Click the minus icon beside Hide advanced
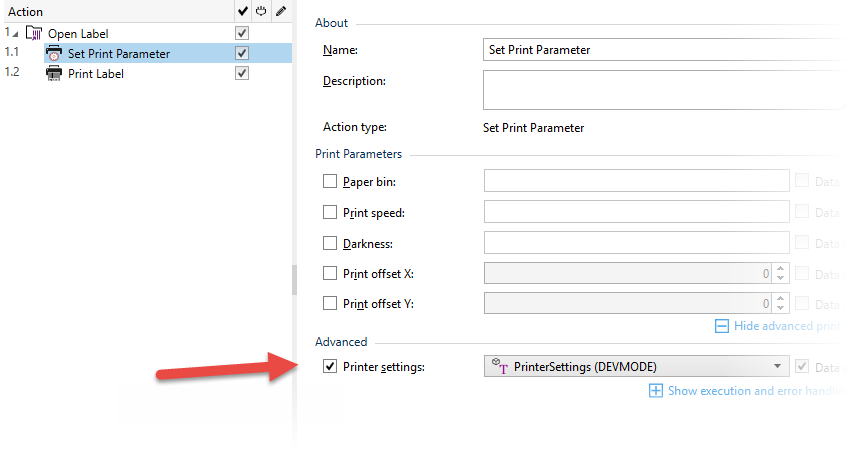The height and width of the screenshot is (450, 848). pyautogui.click(x=721, y=326)
